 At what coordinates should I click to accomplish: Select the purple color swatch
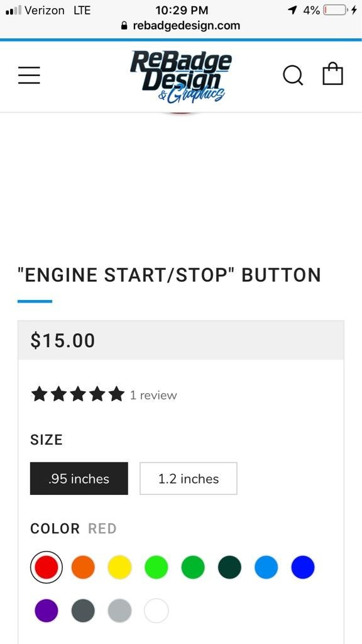[47, 610]
